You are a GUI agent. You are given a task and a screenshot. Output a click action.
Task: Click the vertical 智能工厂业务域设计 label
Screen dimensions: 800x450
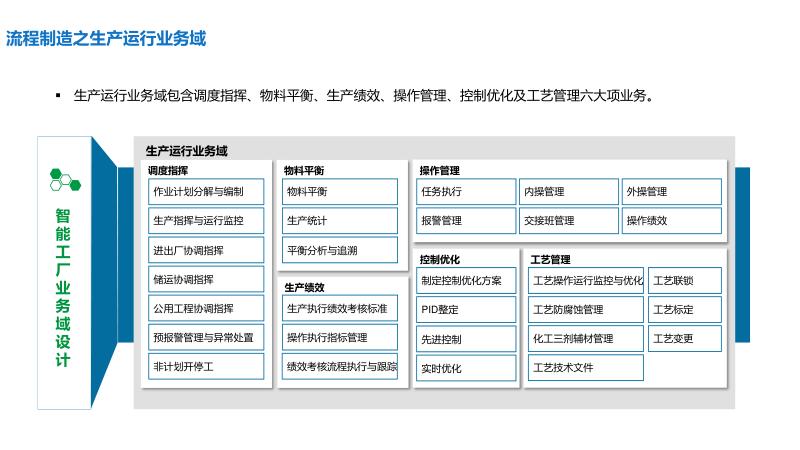(63, 287)
